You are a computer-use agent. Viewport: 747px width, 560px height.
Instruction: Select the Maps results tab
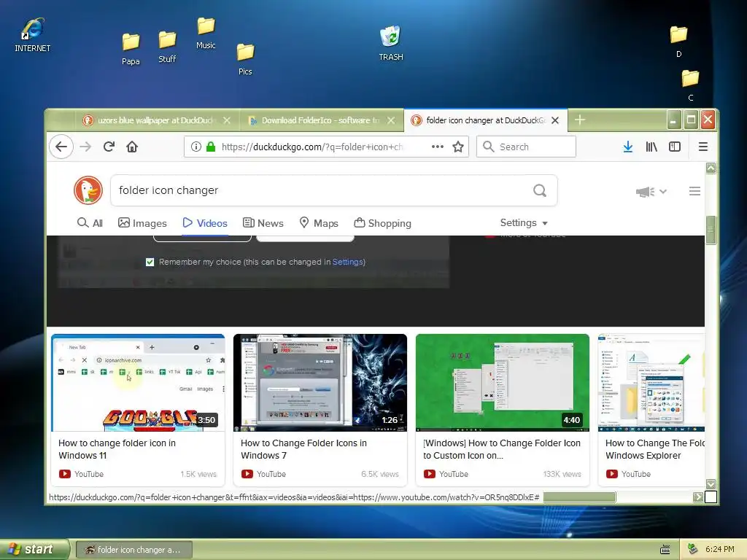319,223
